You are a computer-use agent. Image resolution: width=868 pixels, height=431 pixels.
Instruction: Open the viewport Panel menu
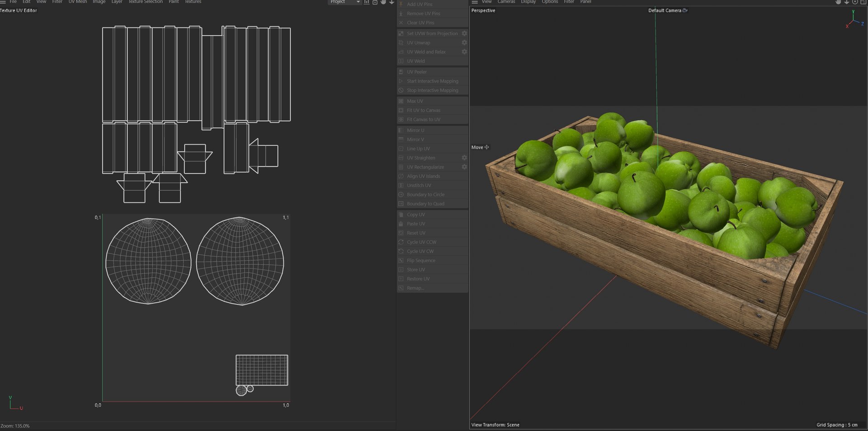click(x=585, y=2)
